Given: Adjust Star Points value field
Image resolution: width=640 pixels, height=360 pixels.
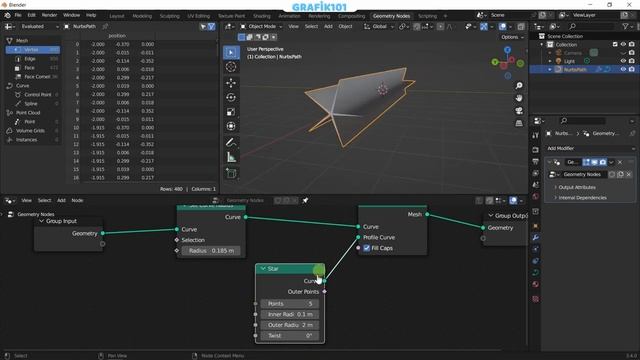Looking at the screenshot, I should click(x=289, y=304).
